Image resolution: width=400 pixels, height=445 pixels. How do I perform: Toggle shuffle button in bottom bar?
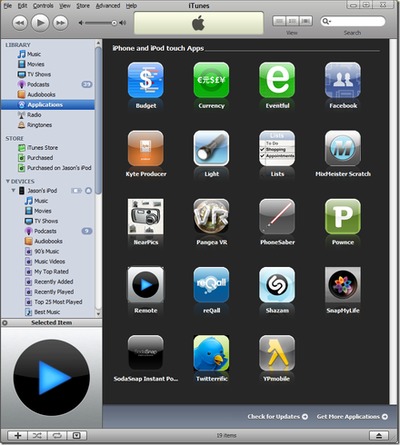pos(37,435)
